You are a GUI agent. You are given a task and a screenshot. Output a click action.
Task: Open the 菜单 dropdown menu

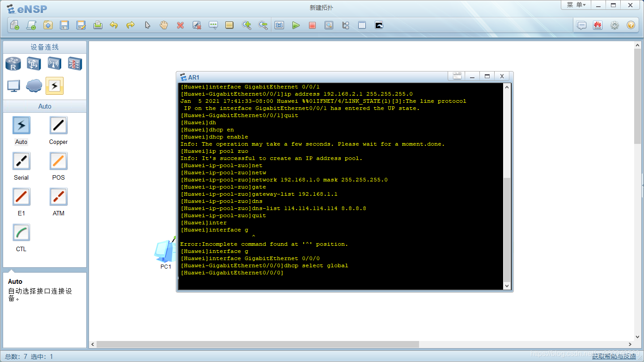(576, 5)
